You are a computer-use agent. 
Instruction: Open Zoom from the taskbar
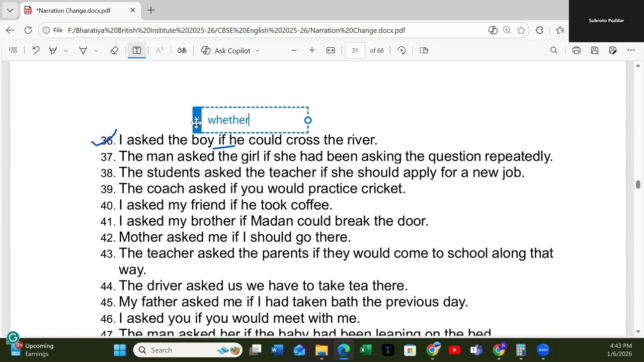click(x=543, y=350)
